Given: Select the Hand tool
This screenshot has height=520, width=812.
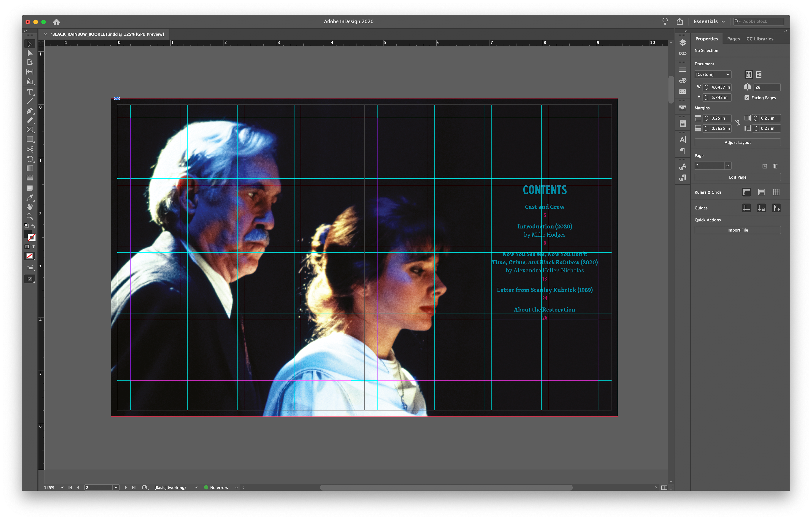Looking at the screenshot, I should click(x=30, y=207).
